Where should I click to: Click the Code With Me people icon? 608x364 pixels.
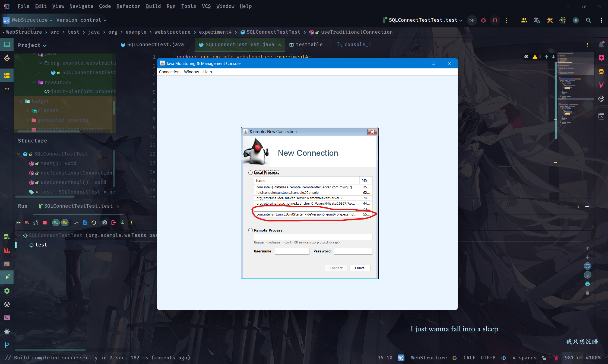pos(524,20)
